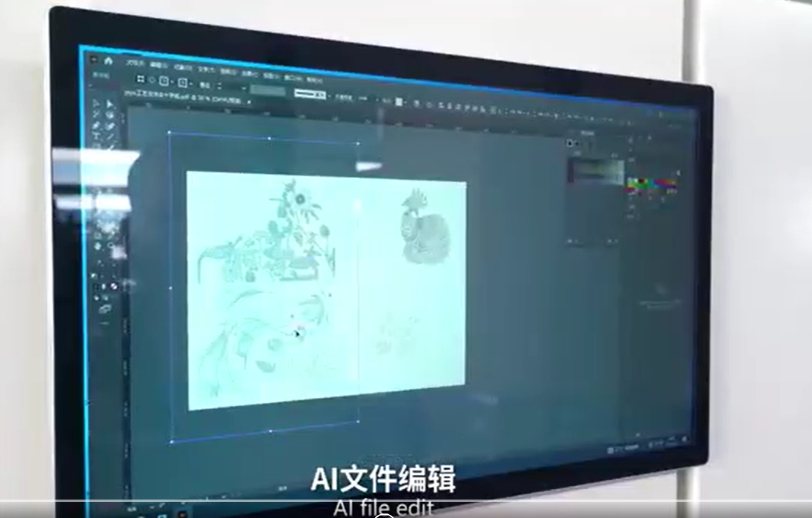Image resolution: width=812 pixels, height=518 pixels.
Task: Select the Line Segment tool
Action: (111, 136)
